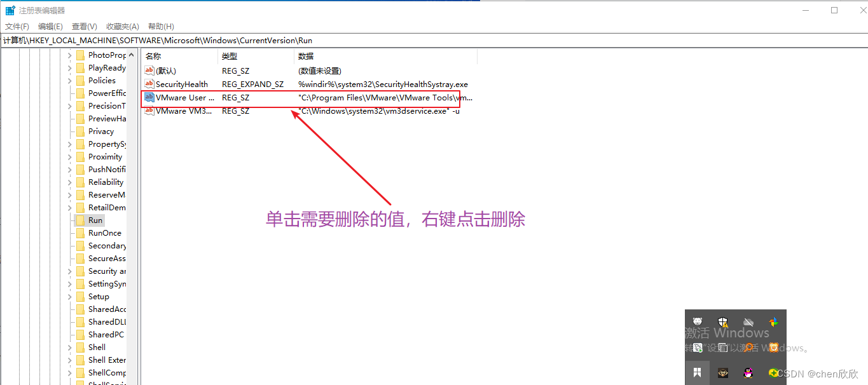Click the stacked documents tray icon
868x385 pixels.
click(x=723, y=348)
